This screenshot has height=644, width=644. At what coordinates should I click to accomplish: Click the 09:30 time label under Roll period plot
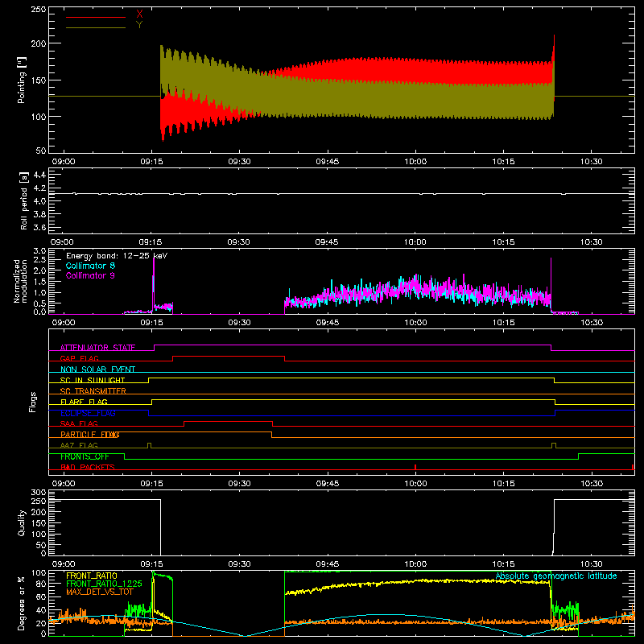[238, 242]
